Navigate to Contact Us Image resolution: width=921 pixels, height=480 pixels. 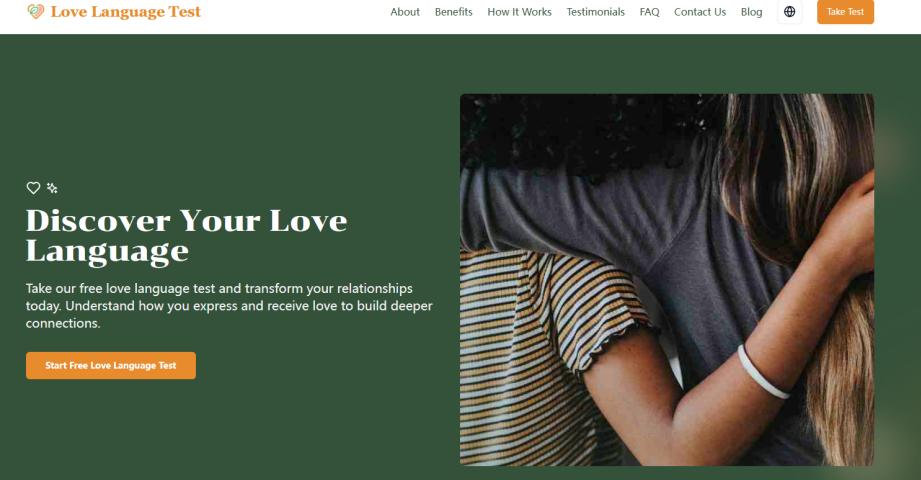tap(700, 12)
